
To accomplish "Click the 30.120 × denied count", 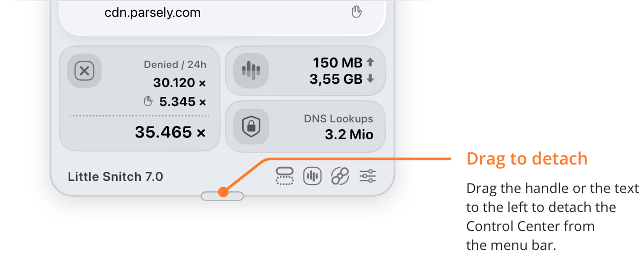I will 179,83.
